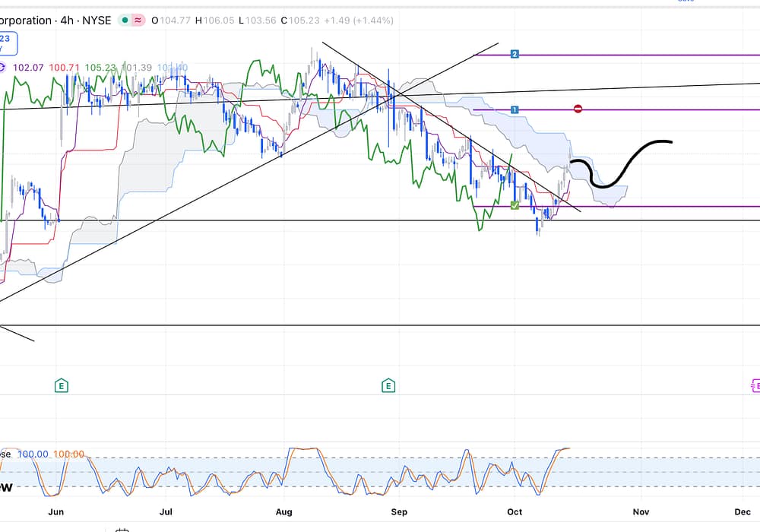Click the blue target label 1

point(515,110)
